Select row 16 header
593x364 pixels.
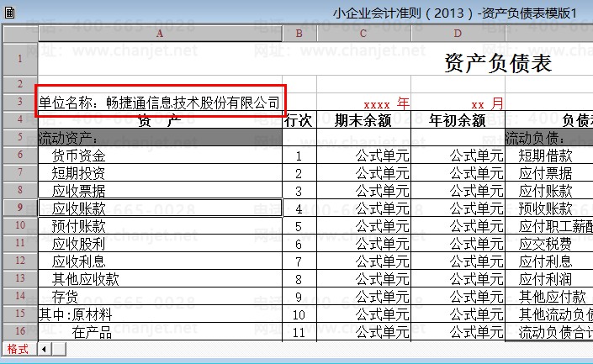(20, 331)
